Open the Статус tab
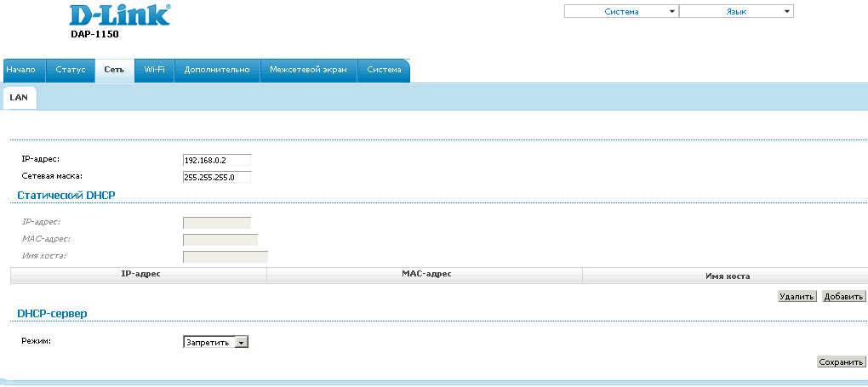The width and height of the screenshot is (868, 387). tap(70, 70)
